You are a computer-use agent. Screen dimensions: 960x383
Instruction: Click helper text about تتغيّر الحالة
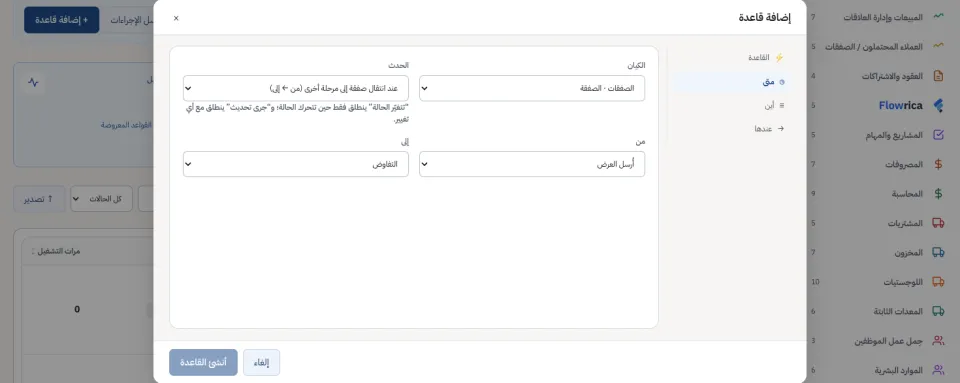pyautogui.click(x=296, y=113)
